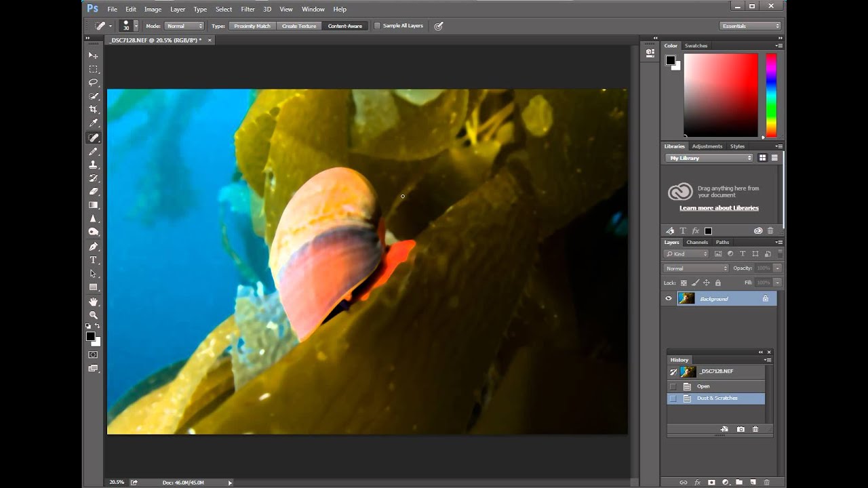Open the Select menu
Screen dimensions: 868x488
[224, 9]
